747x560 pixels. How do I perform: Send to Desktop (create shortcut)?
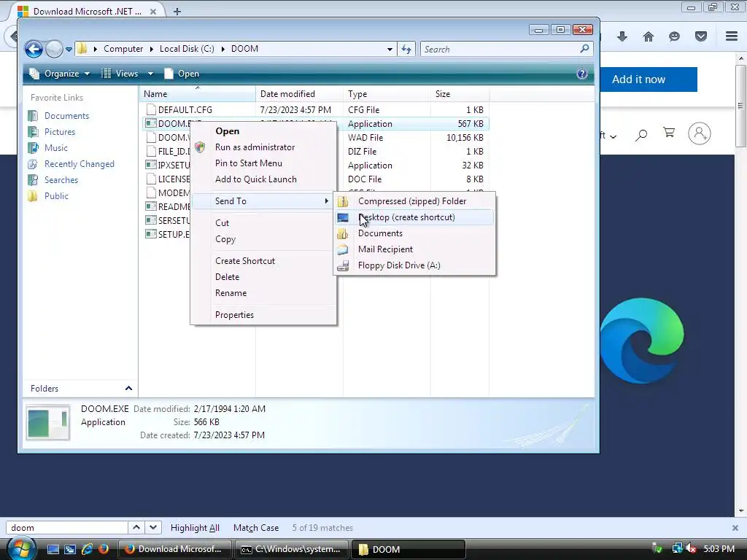(414, 217)
